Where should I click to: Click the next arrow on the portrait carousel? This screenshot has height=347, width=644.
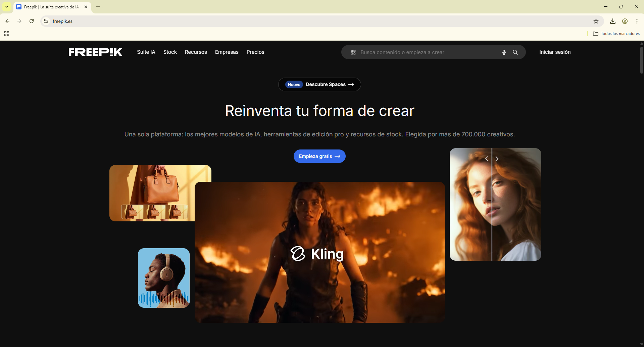click(x=497, y=159)
